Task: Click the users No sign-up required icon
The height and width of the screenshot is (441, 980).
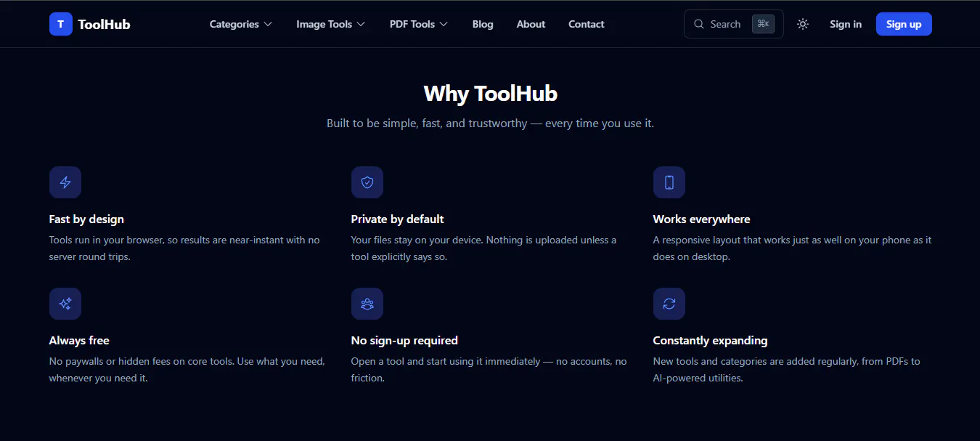Action: coord(367,304)
